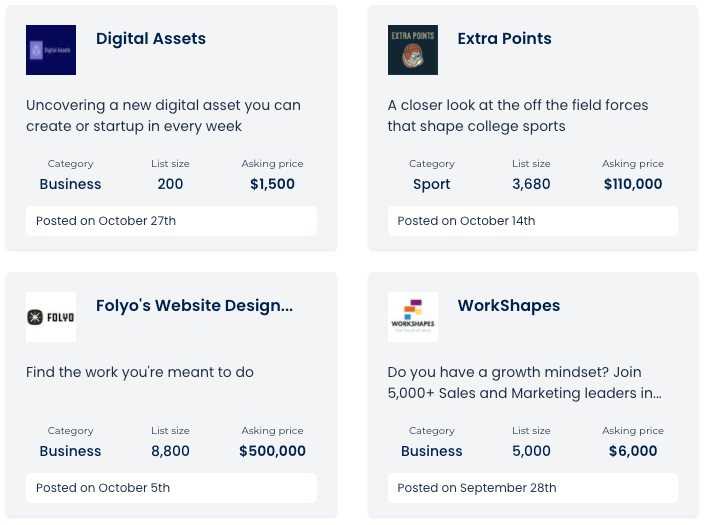Click the Folyo logo icon
704x525 pixels.
pyautogui.click(x=51, y=317)
